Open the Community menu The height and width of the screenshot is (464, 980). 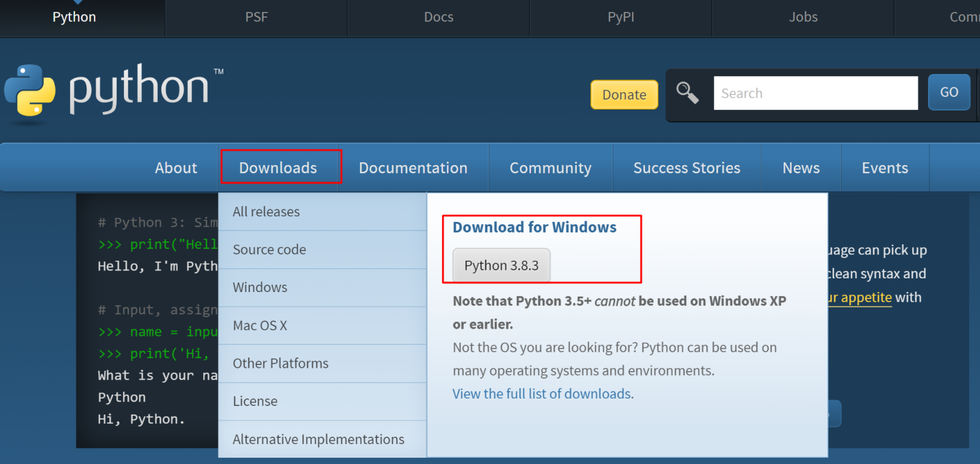[550, 167]
